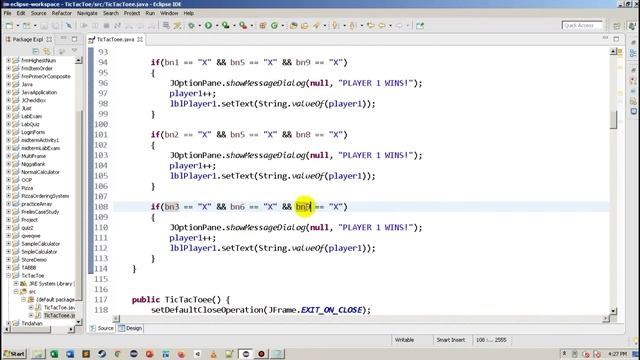
Task: Switch to the Design editor tab
Action: (130, 328)
